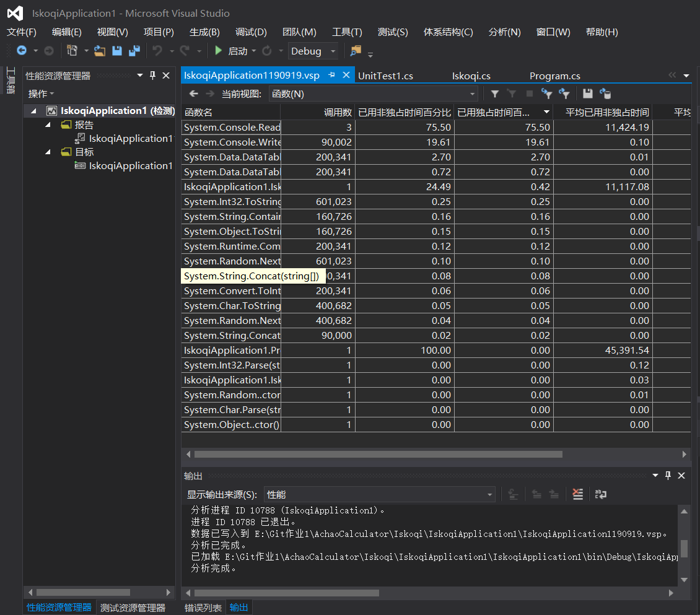This screenshot has width=700, height=615.
Task: Open the 操作 dropdown menu
Action: coord(41,94)
